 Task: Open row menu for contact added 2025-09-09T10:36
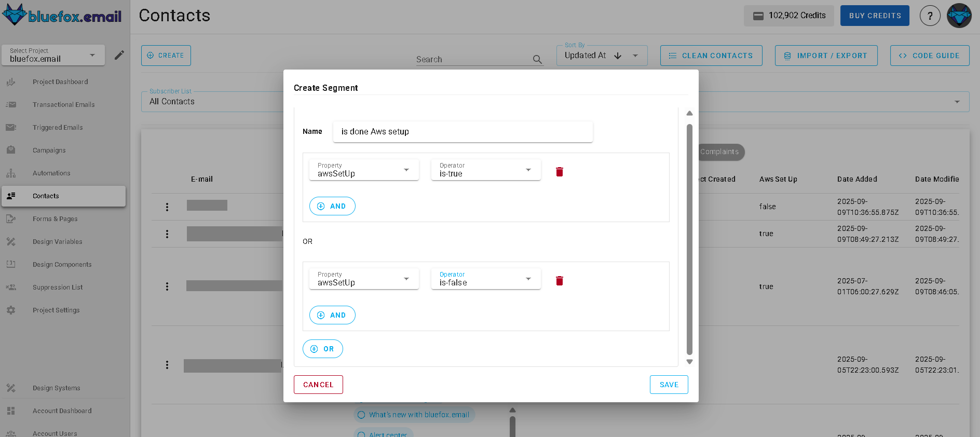[167, 207]
